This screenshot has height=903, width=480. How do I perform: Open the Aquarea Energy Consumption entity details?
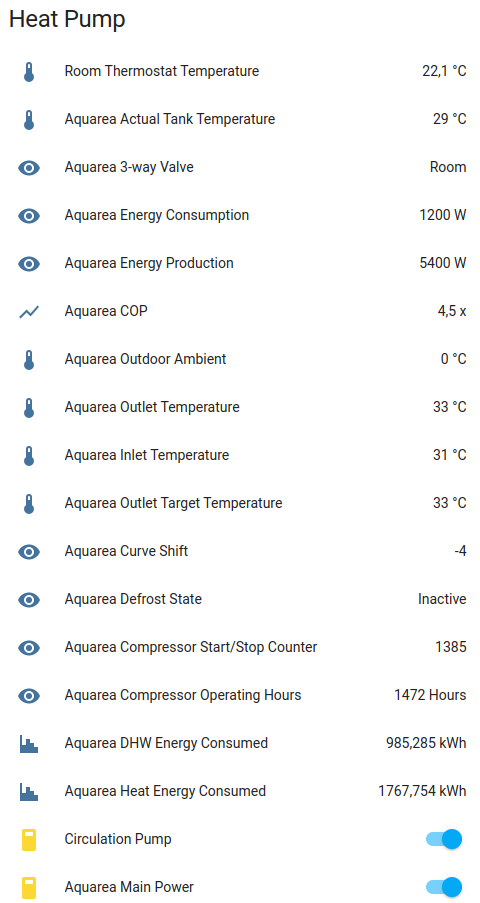tap(242, 215)
